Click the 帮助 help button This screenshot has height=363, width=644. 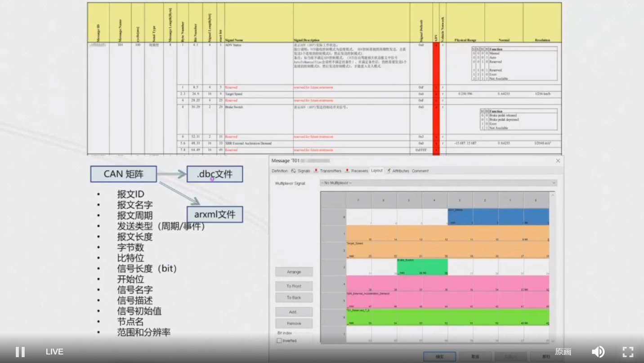pyautogui.click(x=546, y=356)
